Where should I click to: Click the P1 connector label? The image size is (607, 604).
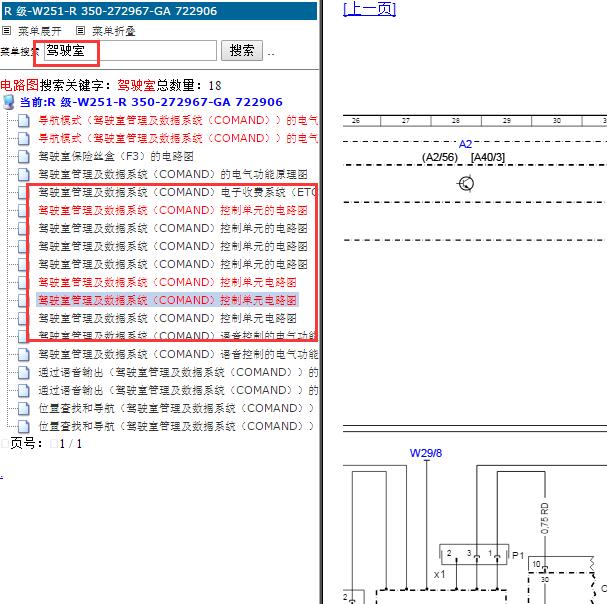click(x=518, y=556)
